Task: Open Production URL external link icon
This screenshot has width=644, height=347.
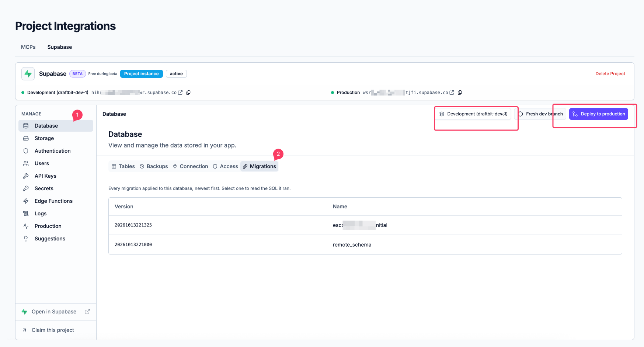Action: click(452, 93)
